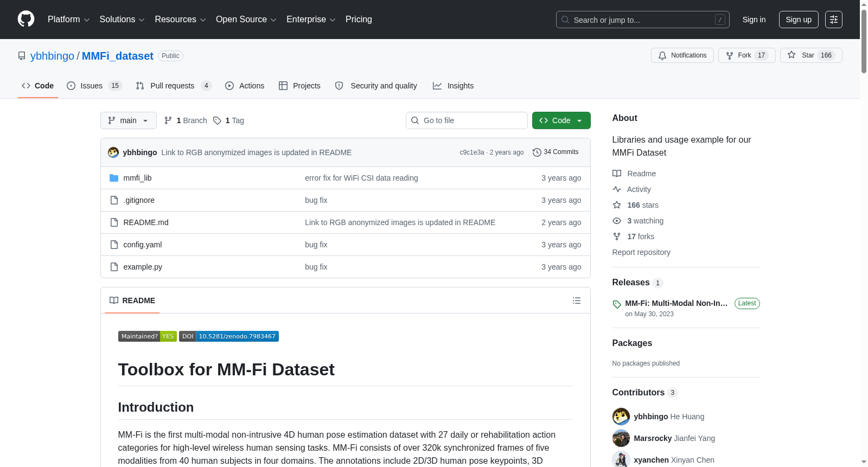Fork the repository
The width and height of the screenshot is (868, 467).
(x=747, y=55)
